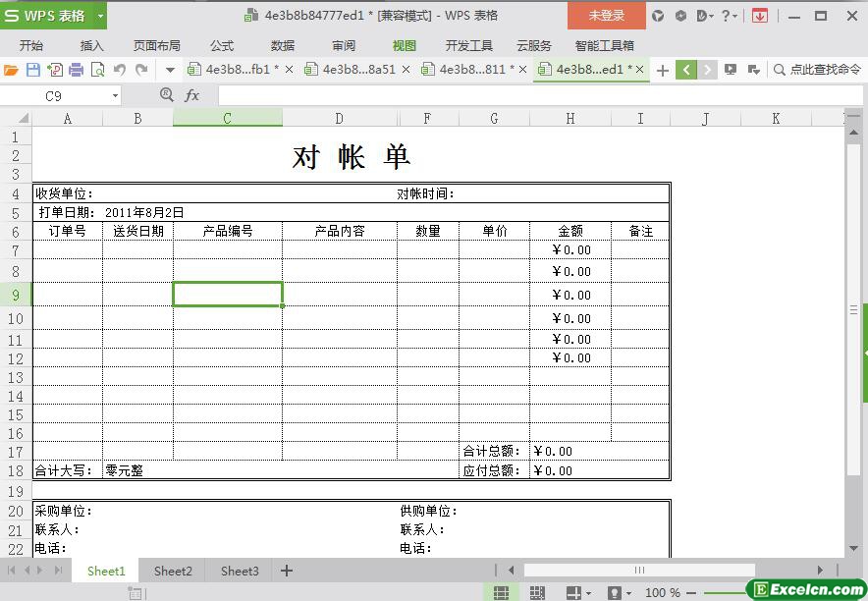Click the Print icon in quick toolbar
The width and height of the screenshot is (868, 601).
pyautogui.click(x=76, y=70)
